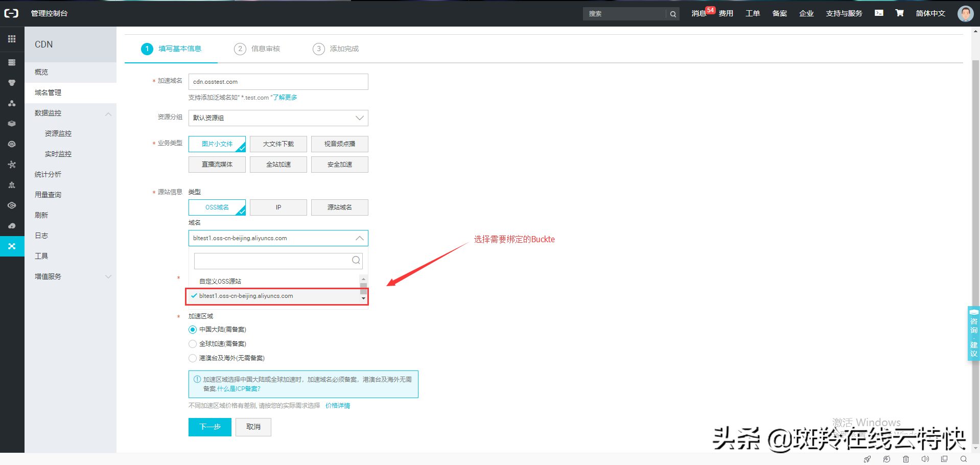The height and width of the screenshot is (465, 980).
Task: Click the dropdown list scrollbar
Action: 363,289
